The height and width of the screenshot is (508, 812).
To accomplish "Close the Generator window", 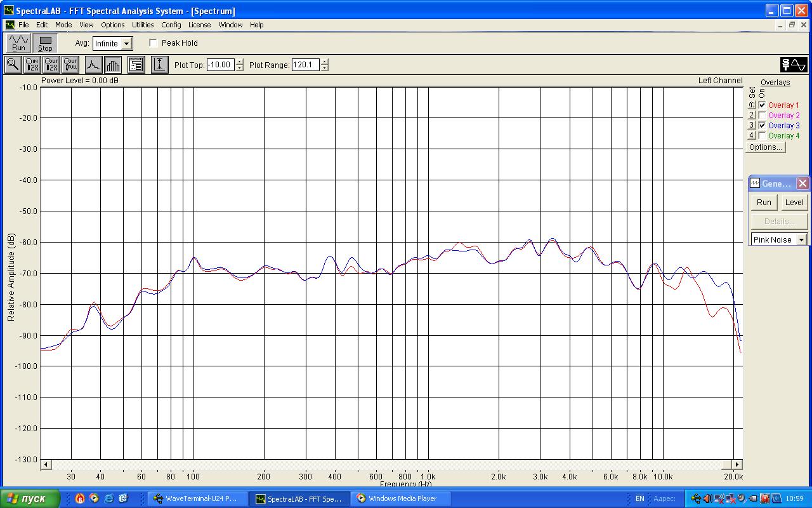I will (802, 184).
